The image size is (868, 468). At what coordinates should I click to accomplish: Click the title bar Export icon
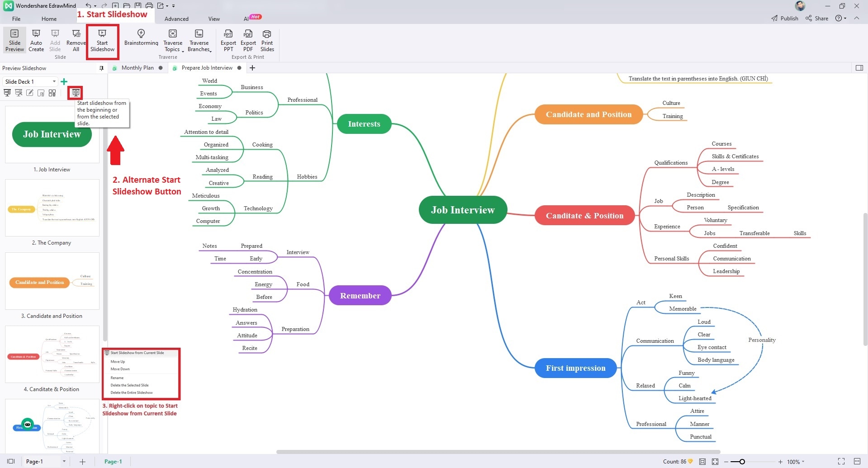[x=160, y=6]
